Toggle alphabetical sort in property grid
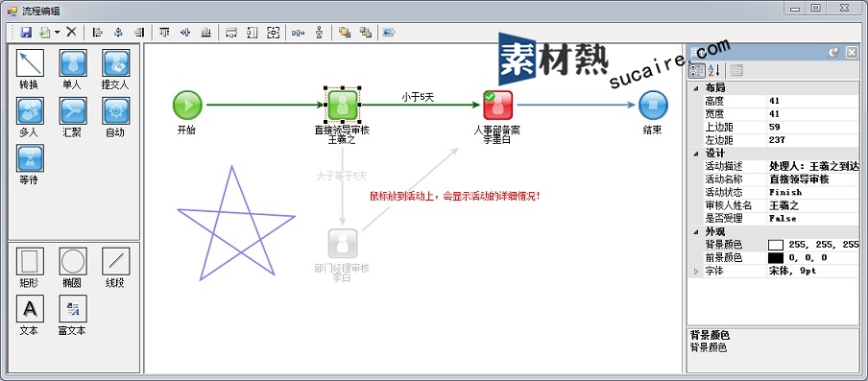Image resolution: width=868 pixels, height=381 pixels. tap(714, 70)
